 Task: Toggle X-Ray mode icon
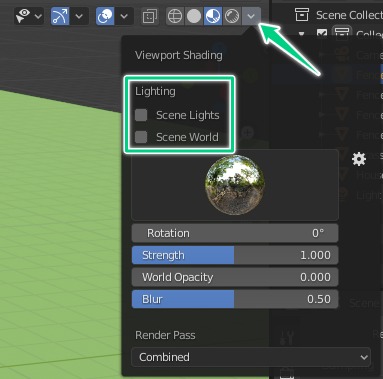click(150, 16)
